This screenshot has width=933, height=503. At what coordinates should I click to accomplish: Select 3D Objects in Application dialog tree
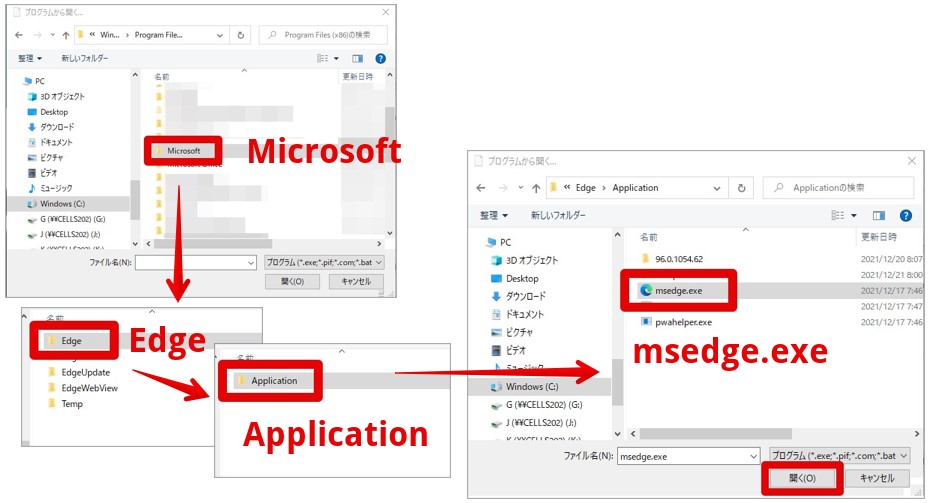click(525, 260)
